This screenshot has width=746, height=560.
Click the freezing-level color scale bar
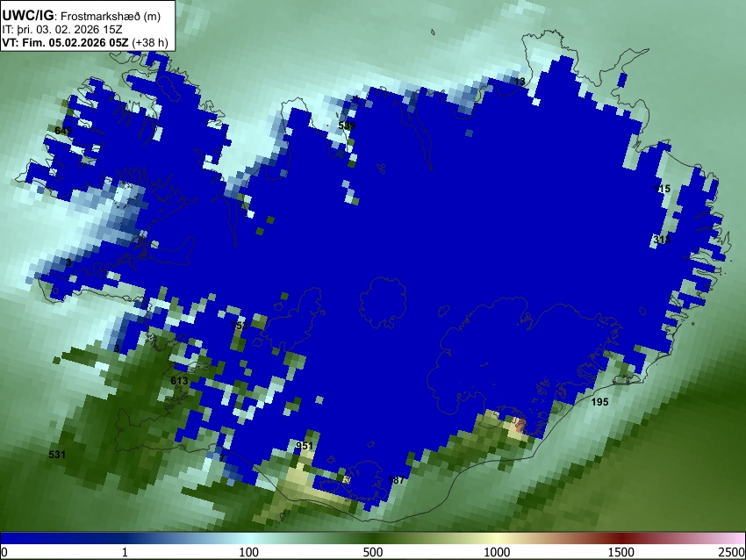click(x=373, y=538)
